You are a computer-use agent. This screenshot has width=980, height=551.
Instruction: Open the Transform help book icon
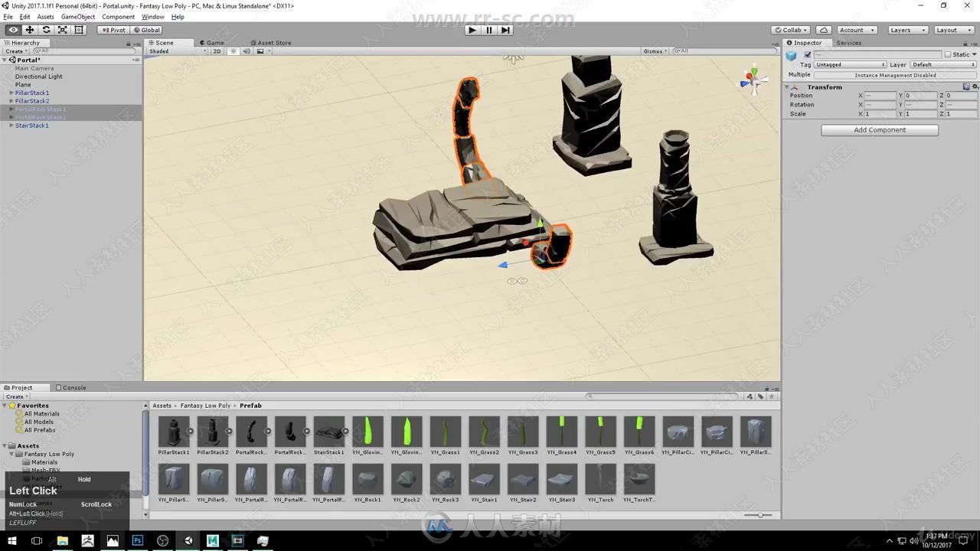click(x=966, y=87)
